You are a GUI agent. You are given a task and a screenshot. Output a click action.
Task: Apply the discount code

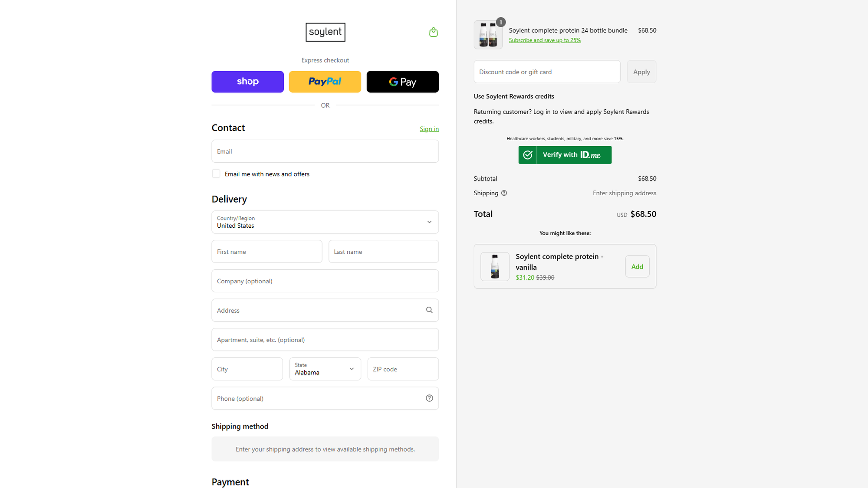[641, 72]
